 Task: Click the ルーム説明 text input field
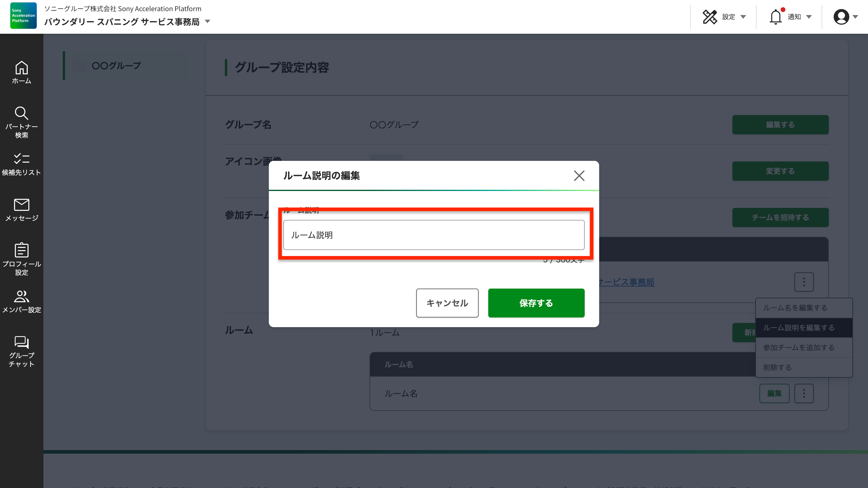point(434,235)
